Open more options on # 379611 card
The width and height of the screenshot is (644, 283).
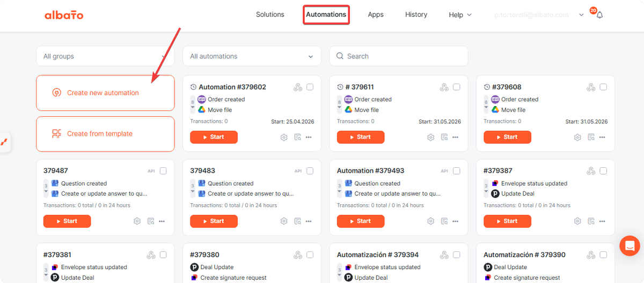[x=455, y=137]
